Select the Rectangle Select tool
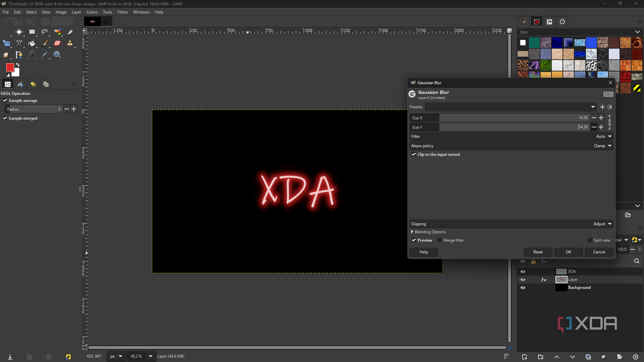Image resolution: width=644 pixels, height=362 pixels. tap(32, 32)
